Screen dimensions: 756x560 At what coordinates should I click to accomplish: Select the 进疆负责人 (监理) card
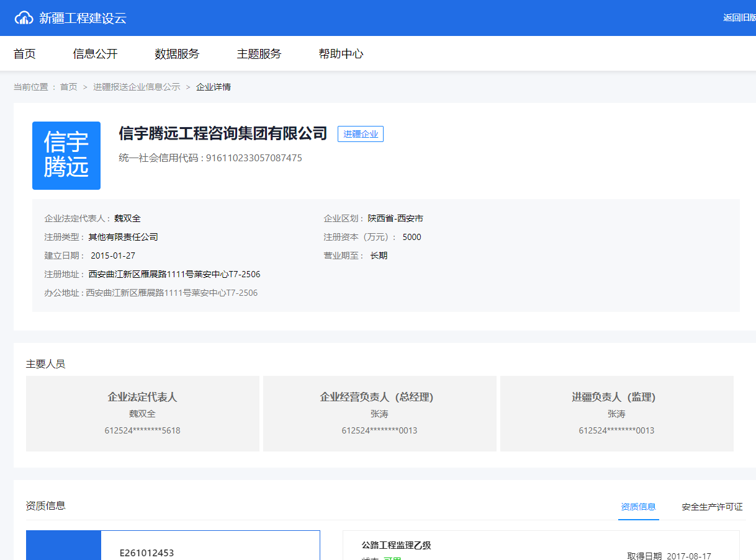(x=616, y=413)
